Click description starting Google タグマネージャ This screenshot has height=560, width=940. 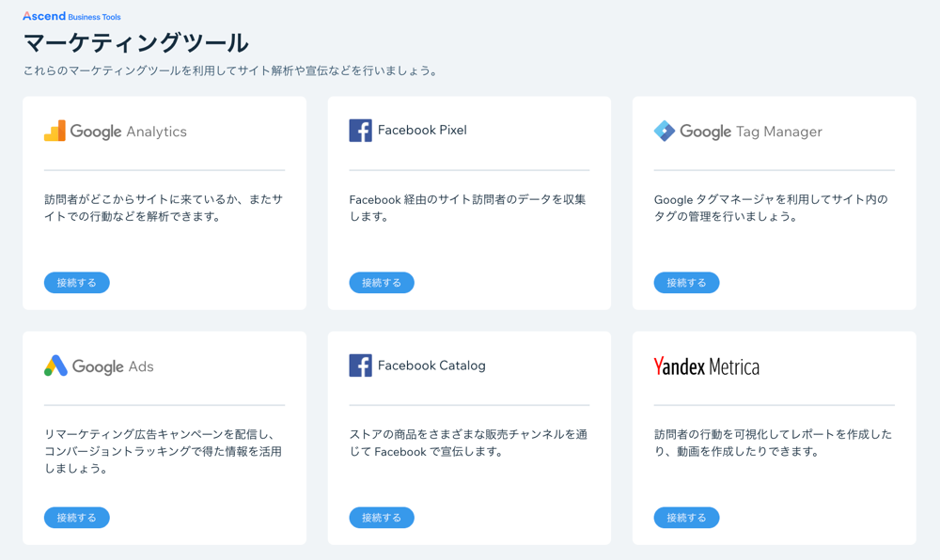771,208
